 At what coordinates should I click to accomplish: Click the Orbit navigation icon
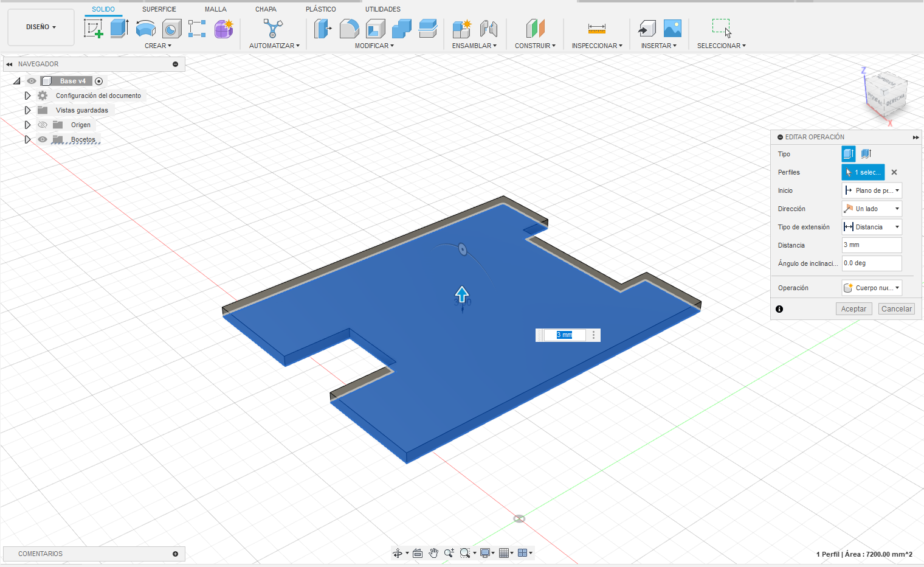point(398,553)
